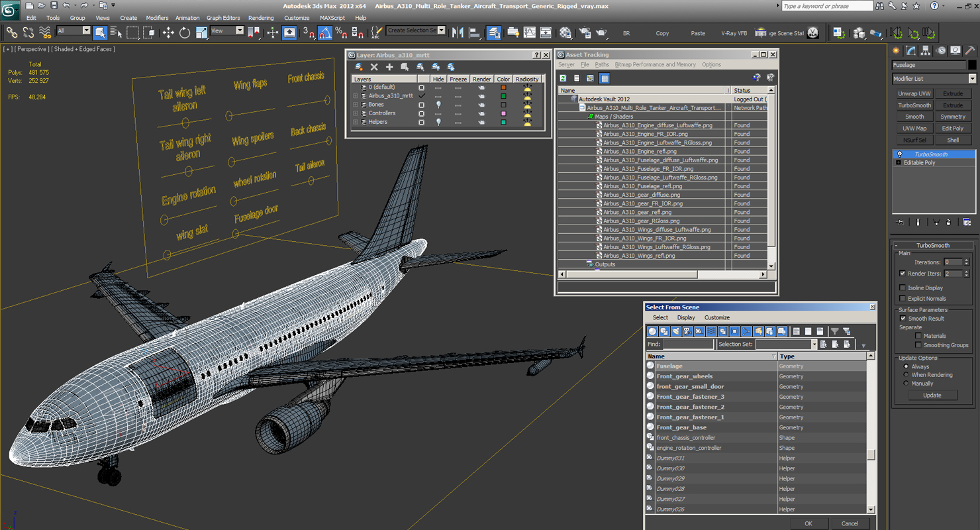
Task: Click the TurboSmooth modifier button
Action: pyautogui.click(x=914, y=105)
